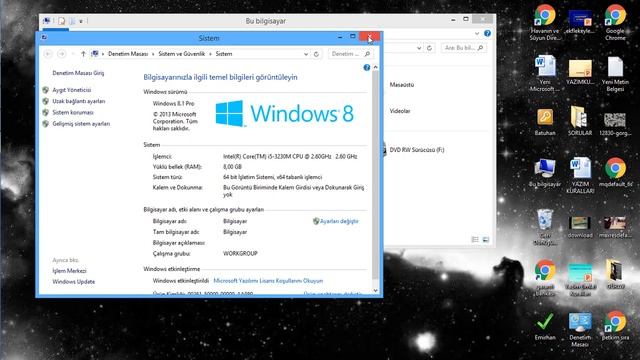Open Uzak bağlantı ayarları link
Screen dimensions: 640x360
click(78, 101)
